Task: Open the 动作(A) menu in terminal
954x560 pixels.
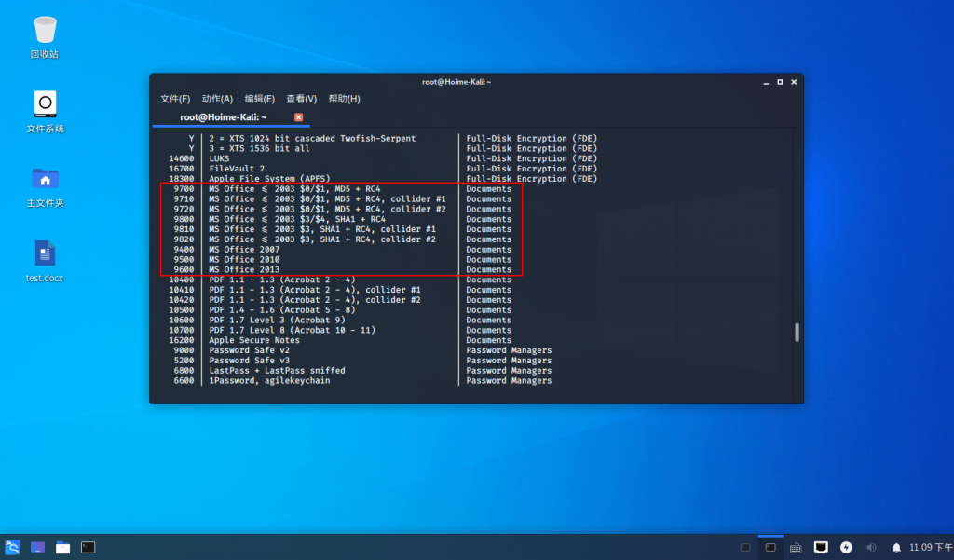Action: click(x=217, y=99)
